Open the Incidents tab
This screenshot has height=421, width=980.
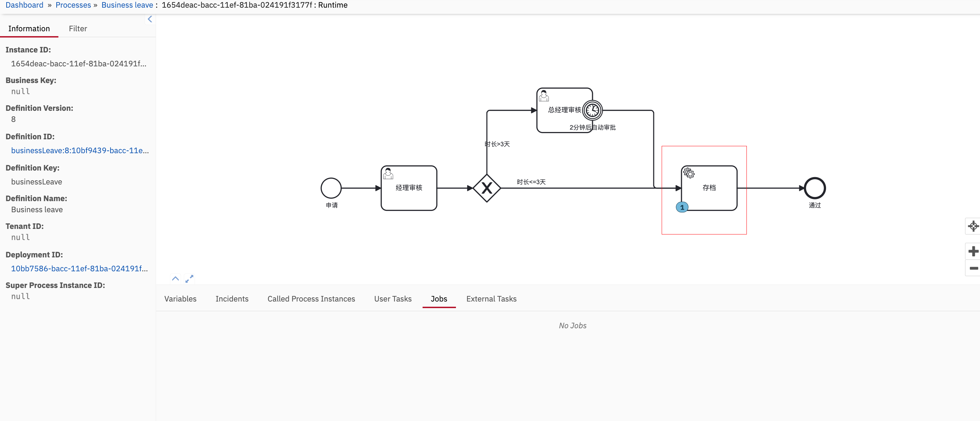232,299
